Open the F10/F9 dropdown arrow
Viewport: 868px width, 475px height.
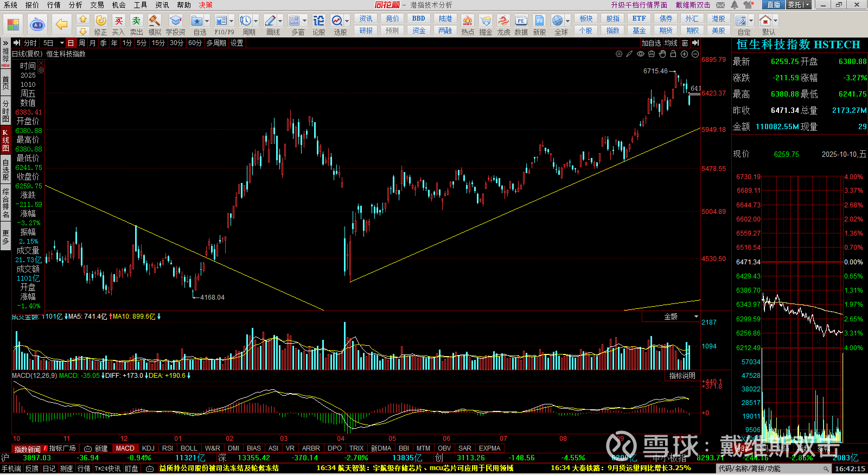[x=232, y=21]
